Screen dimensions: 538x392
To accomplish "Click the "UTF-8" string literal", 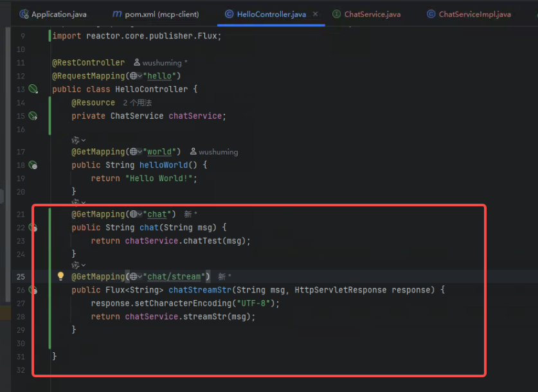I will pyautogui.click(x=253, y=303).
